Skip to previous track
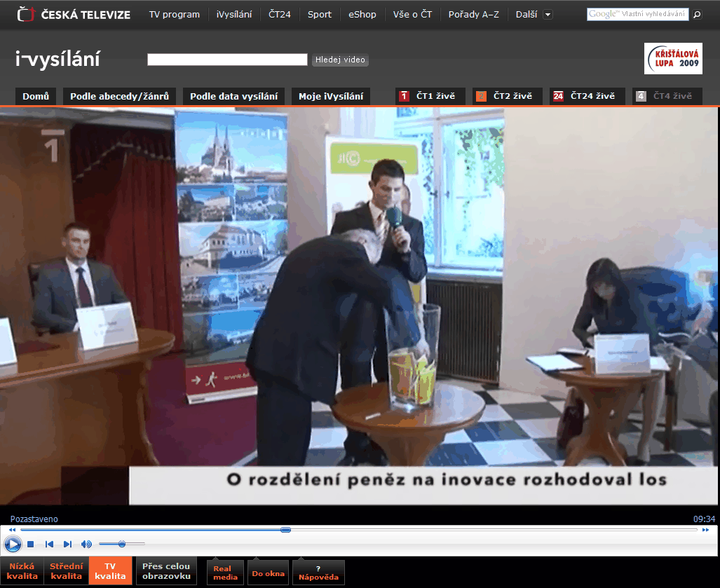 [49, 545]
